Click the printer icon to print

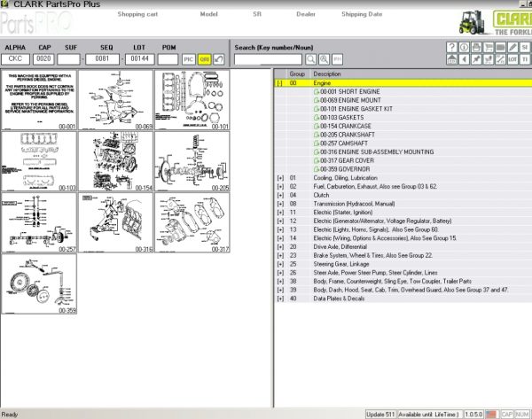pyautogui.click(x=476, y=47)
